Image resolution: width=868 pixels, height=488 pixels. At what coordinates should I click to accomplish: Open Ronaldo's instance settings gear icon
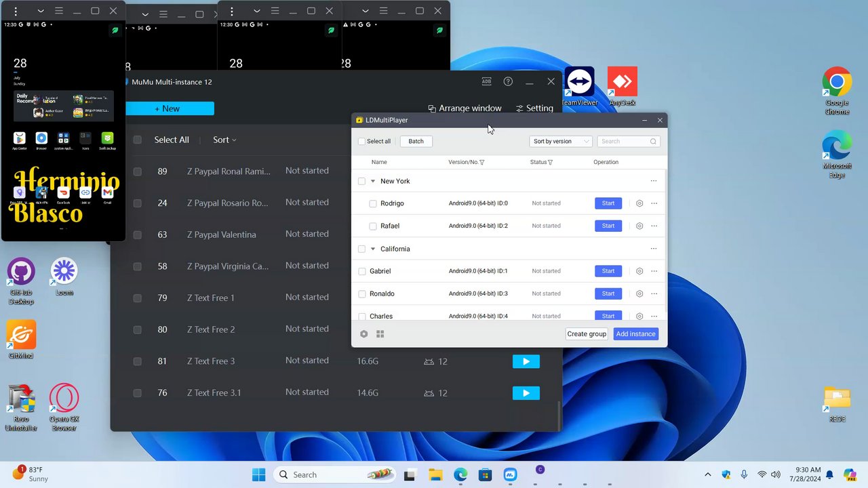(x=639, y=293)
